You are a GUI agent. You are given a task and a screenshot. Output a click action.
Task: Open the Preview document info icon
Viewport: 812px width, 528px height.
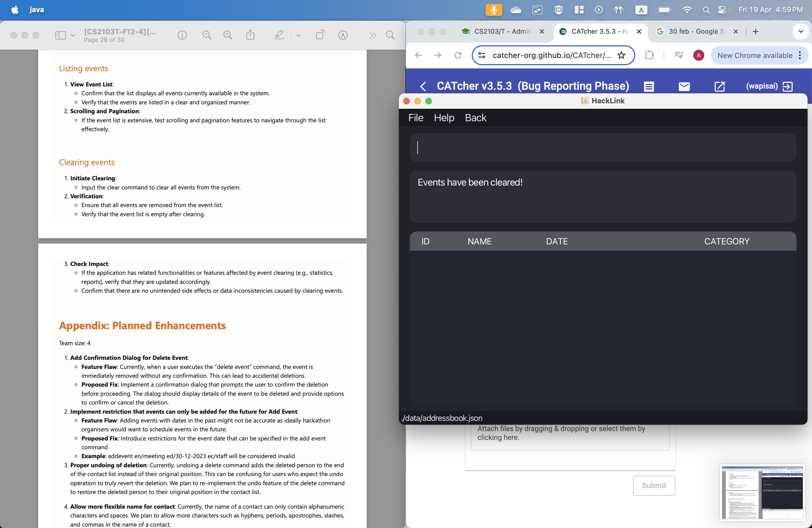[182, 35]
